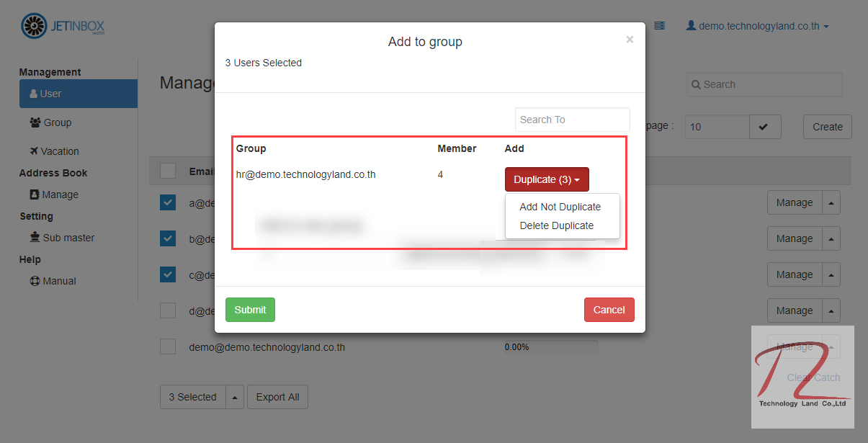Check the d@ user row checkbox
The image size is (868, 443).
[168, 310]
